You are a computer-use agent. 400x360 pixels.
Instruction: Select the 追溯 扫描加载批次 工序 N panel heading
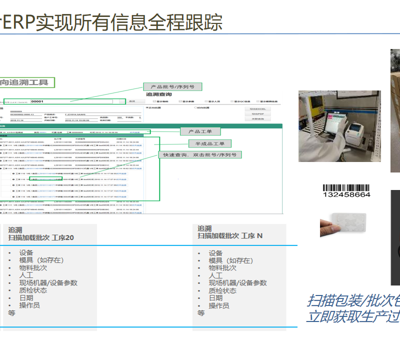pyautogui.click(x=230, y=232)
